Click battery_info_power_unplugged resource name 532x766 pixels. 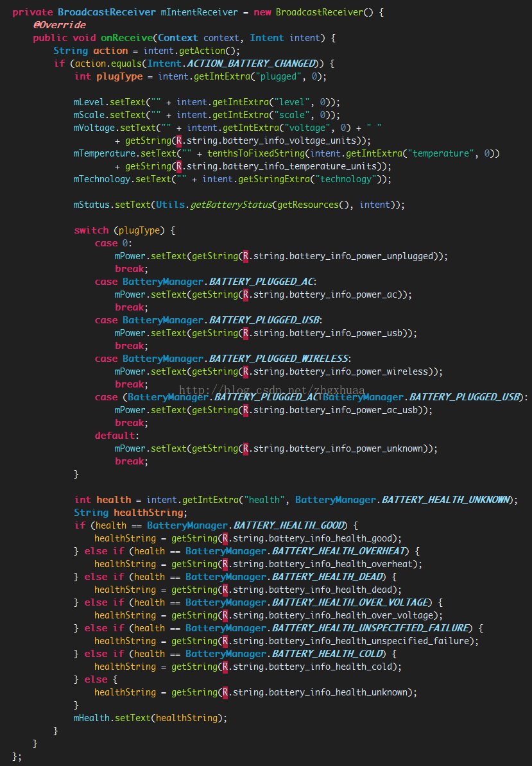pos(361,256)
